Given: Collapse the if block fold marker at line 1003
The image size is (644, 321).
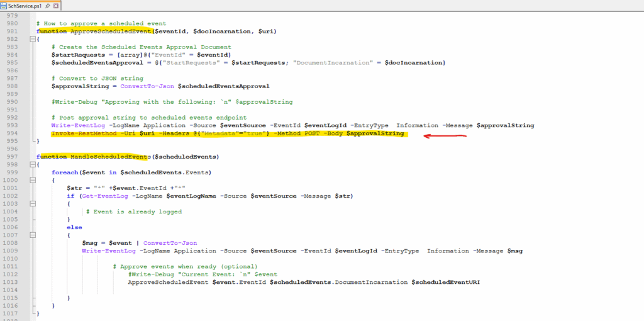Looking at the screenshot, I should [33, 204].
